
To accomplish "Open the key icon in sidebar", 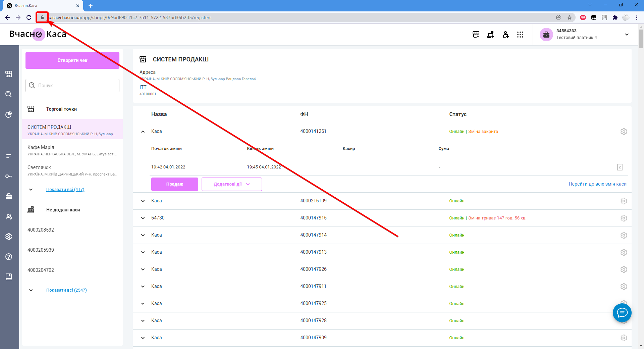I will point(9,176).
